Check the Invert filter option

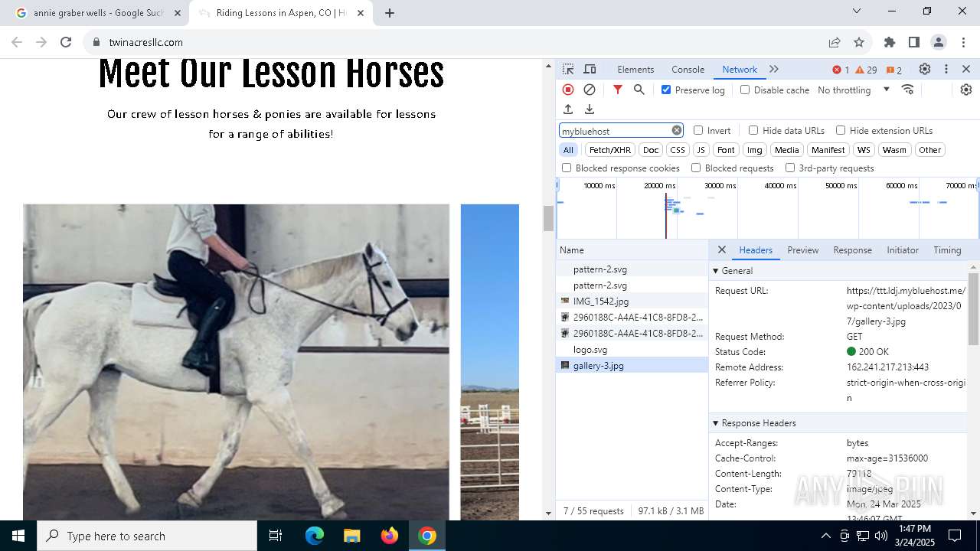[x=698, y=130]
